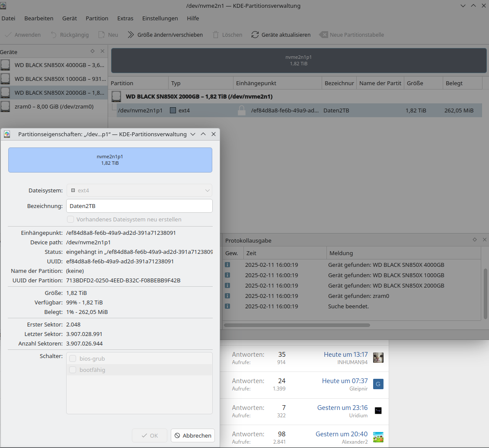This screenshot has height=448, width=489.
Task: Click the log horizontal scrollbar
Action: (x=297, y=325)
